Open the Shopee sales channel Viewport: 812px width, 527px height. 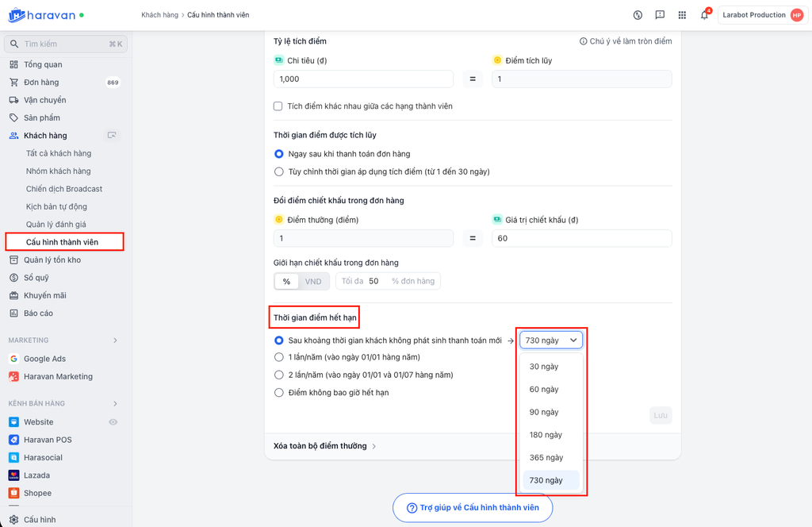pos(37,493)
